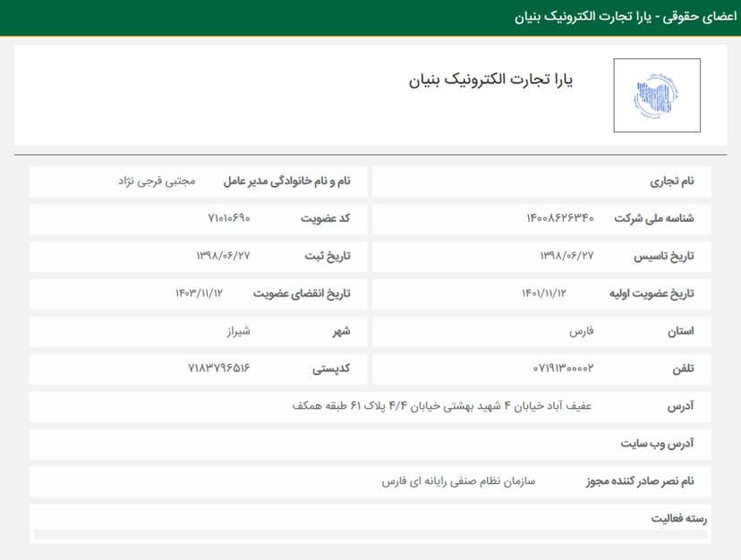Viewport: 741px width, 560px height.
Task: Select phone number '۰۷۱۹۱۳۰۰۰۰۲'
Action: tap(563, 369)
